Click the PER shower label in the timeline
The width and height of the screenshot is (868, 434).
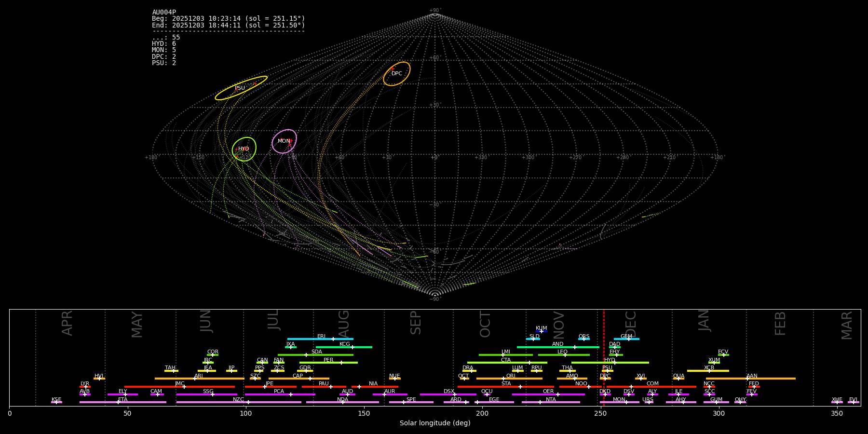tap(328, 360)
